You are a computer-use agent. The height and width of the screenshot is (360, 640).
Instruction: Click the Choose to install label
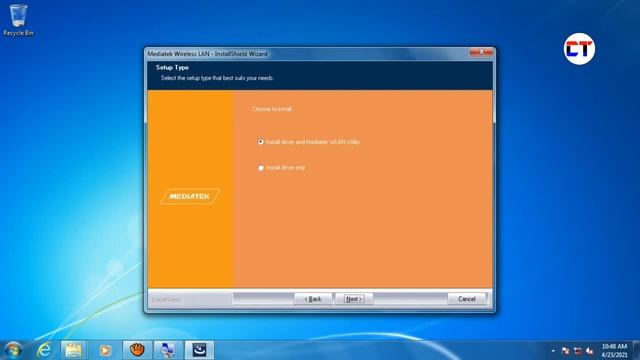click(x=272, y=109)
